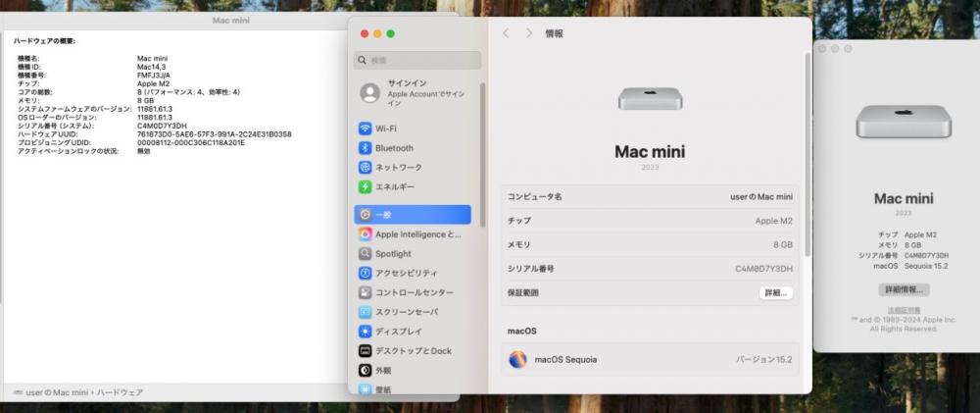This screenshot has height=413, width=980.
Task: Click the サインイン account avatar icon
Action: (370, 92)
